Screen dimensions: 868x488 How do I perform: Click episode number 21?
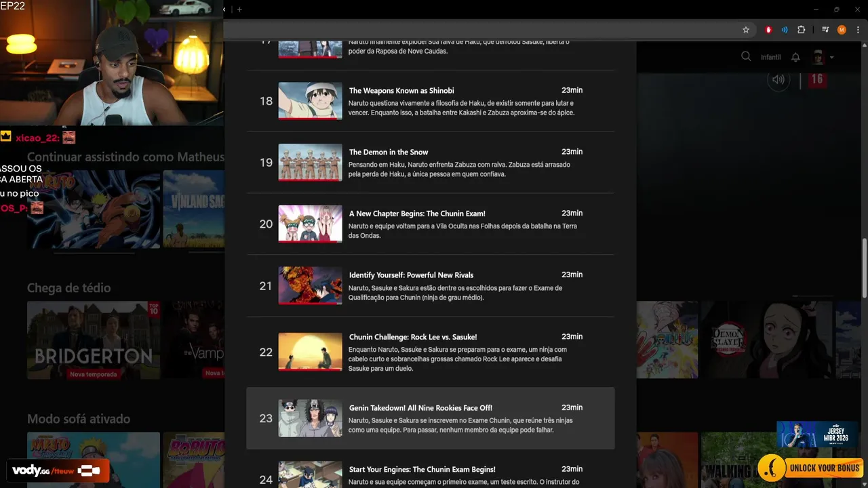point(266,286)
